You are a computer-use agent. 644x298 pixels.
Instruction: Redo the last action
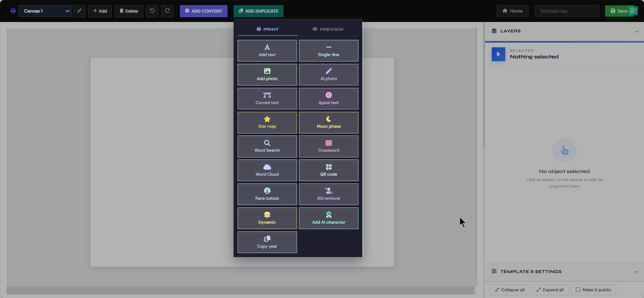tap(167, 11)
